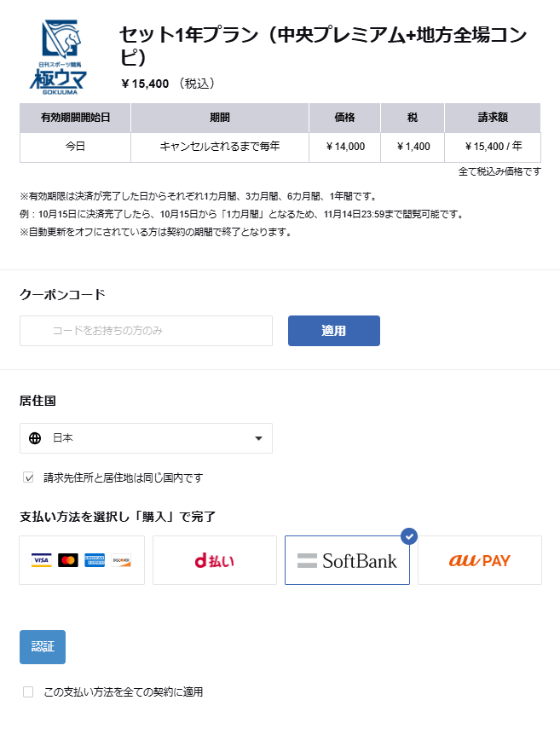Screen dimensions: 560x729
Task: Click the American Express card icon
Action: point(95,560)
